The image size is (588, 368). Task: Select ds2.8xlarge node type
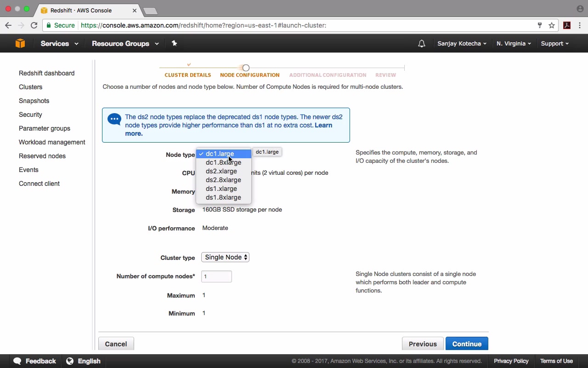click(x=224, y=180)
